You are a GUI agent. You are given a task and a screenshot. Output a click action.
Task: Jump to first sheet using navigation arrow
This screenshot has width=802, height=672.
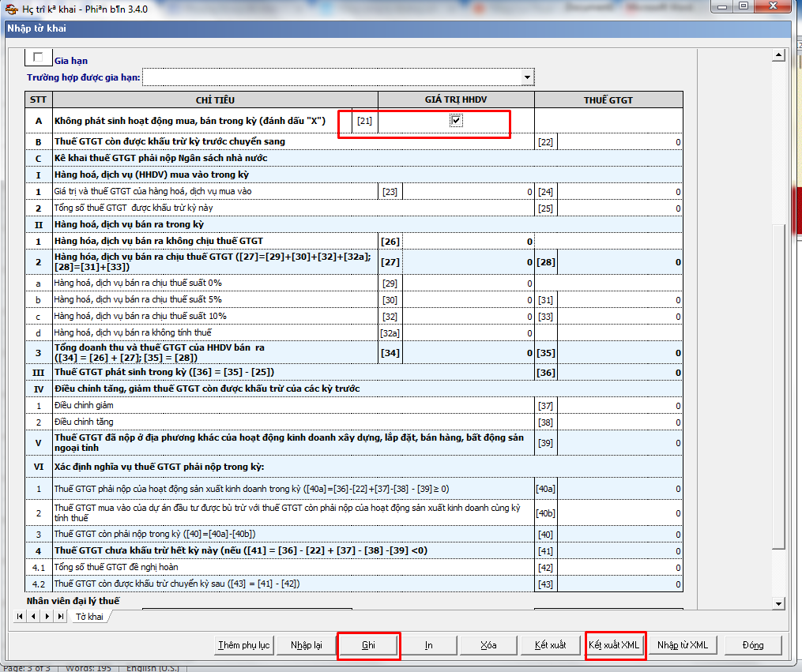(21, 616)
